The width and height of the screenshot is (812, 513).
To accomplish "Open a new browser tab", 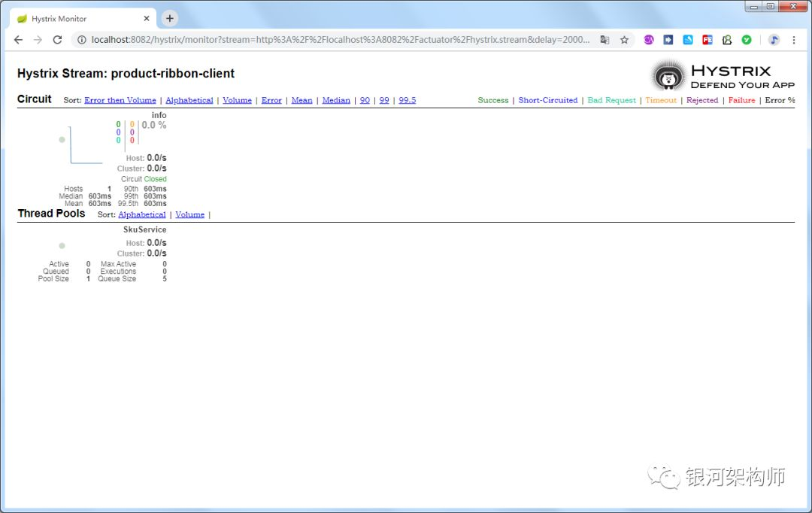I will [169, 19].
